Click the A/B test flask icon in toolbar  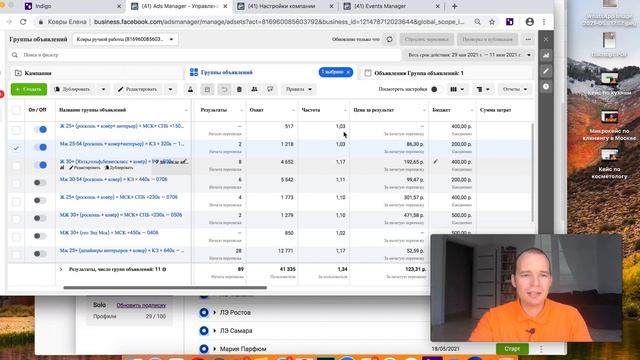tap(190, 89)
